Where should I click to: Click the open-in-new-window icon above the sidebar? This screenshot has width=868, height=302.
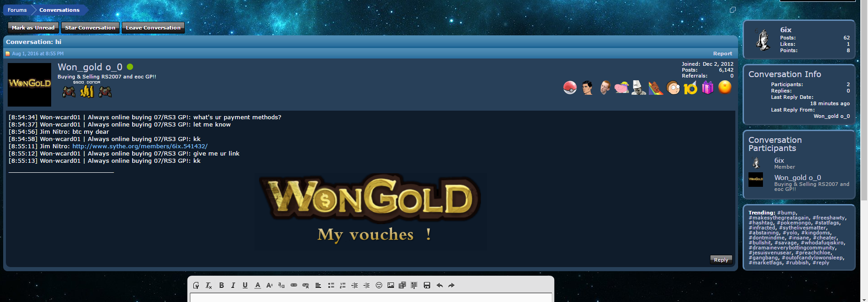tap(733, 10)
